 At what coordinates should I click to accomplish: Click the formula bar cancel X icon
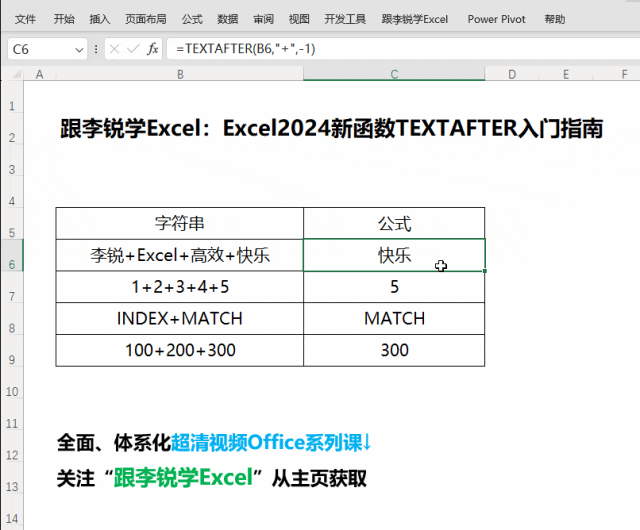[x=114, y=49]
